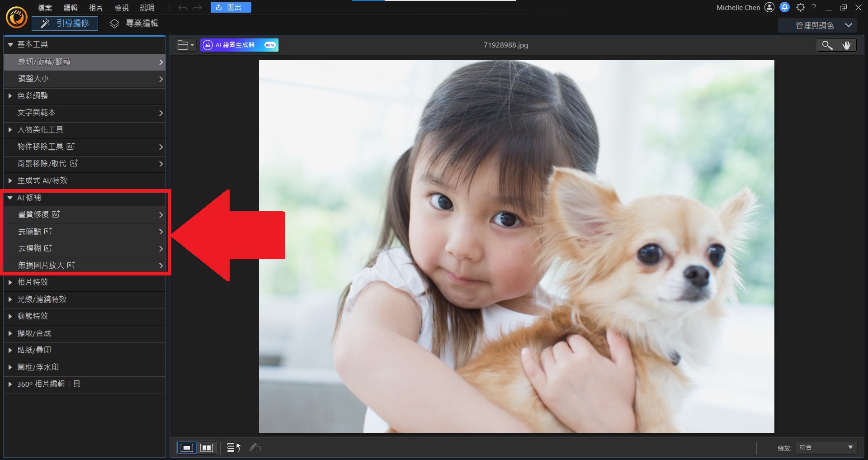Viewport: 868px width, 460px height.
Task: Open the 檔案 menu
Action: click(x=44, y=8)
